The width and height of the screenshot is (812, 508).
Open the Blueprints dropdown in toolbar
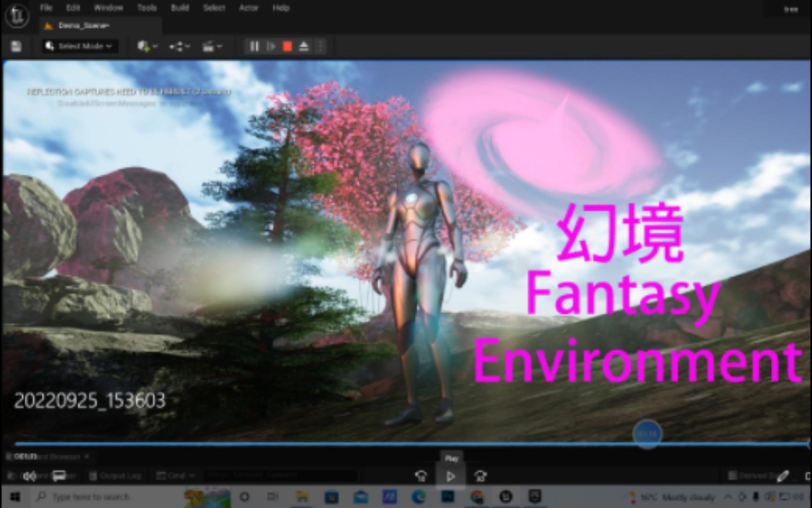click(x=180, y=46)
